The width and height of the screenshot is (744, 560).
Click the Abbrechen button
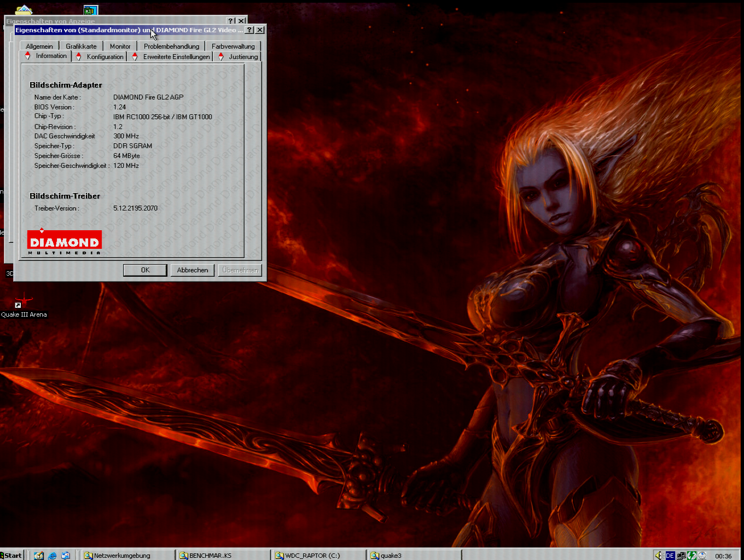193,270
